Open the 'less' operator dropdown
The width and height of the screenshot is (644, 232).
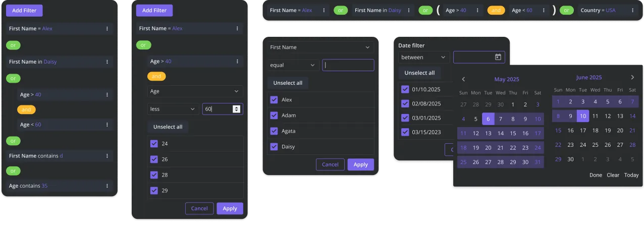(x=173, y=109)
